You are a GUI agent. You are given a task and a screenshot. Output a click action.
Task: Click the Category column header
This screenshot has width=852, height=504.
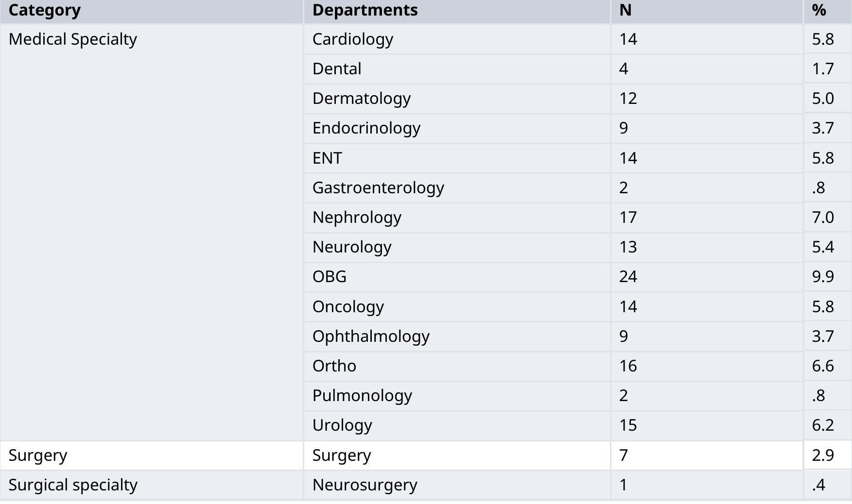pos(45,10)
